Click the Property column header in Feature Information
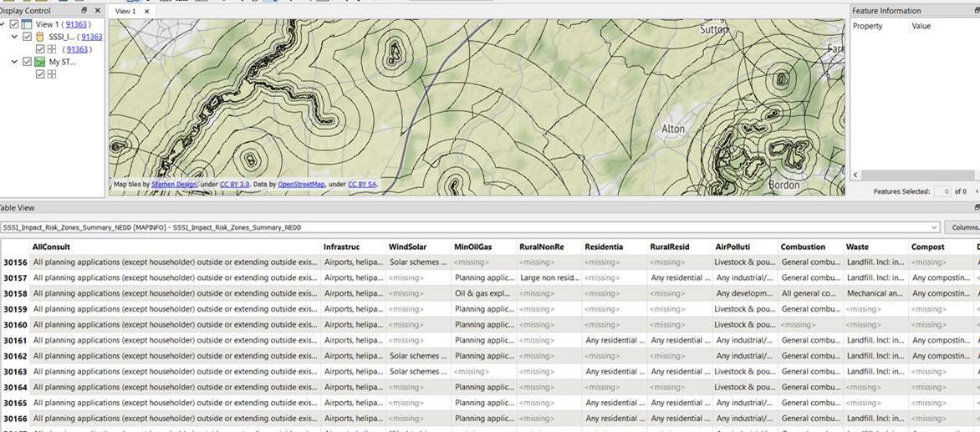The height and width of the screenshot is (432, 980). coord(867,26)
